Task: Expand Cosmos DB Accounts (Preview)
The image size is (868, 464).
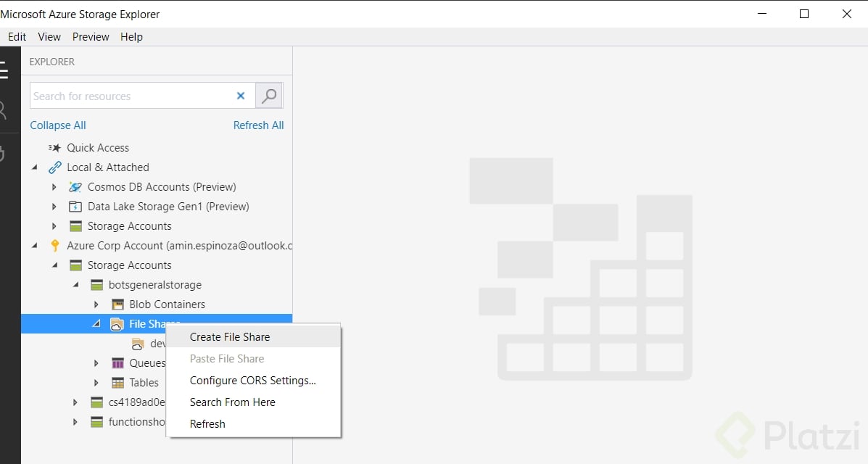Action: [x=54, y=187]
